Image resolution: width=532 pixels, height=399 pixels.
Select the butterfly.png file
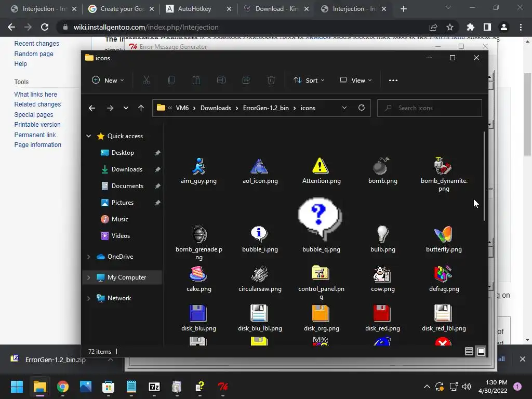pyautogui.click(x=444, y=239)
